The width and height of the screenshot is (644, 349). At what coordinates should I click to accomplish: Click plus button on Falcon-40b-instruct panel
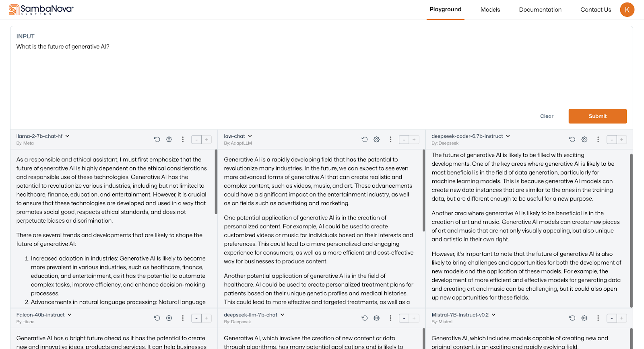[x=206, y=318]
